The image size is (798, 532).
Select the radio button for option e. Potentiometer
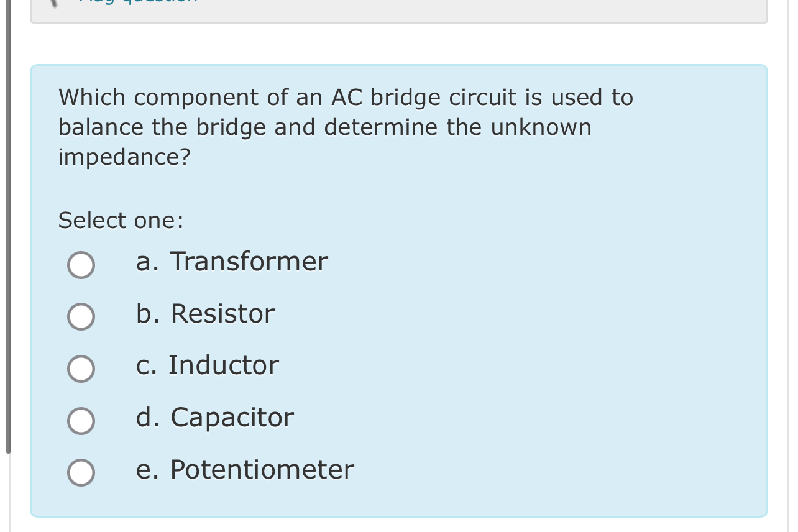click(x=81, y=472)
